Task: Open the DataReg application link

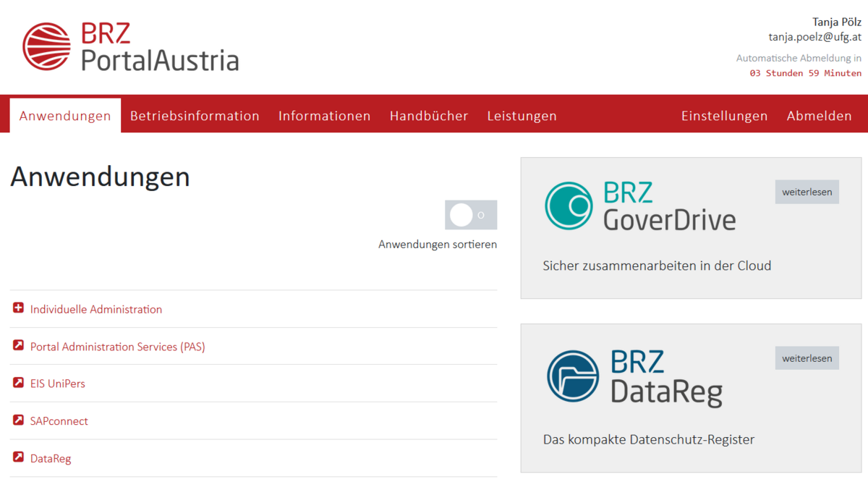Action: [51, 459]
